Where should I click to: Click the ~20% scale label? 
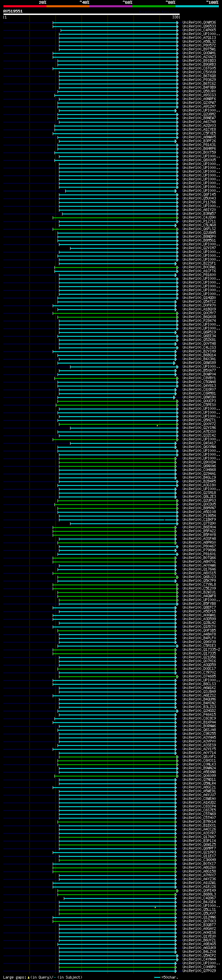[x=43, y=2]
